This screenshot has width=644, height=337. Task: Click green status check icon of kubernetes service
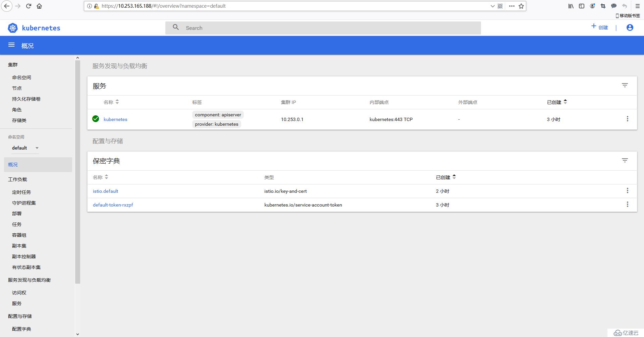click(x=96, y=119)
